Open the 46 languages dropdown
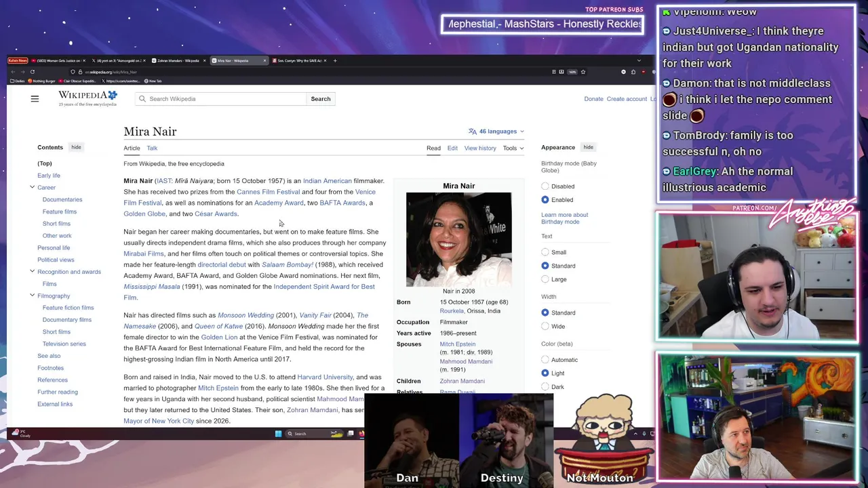 [496, 131]
